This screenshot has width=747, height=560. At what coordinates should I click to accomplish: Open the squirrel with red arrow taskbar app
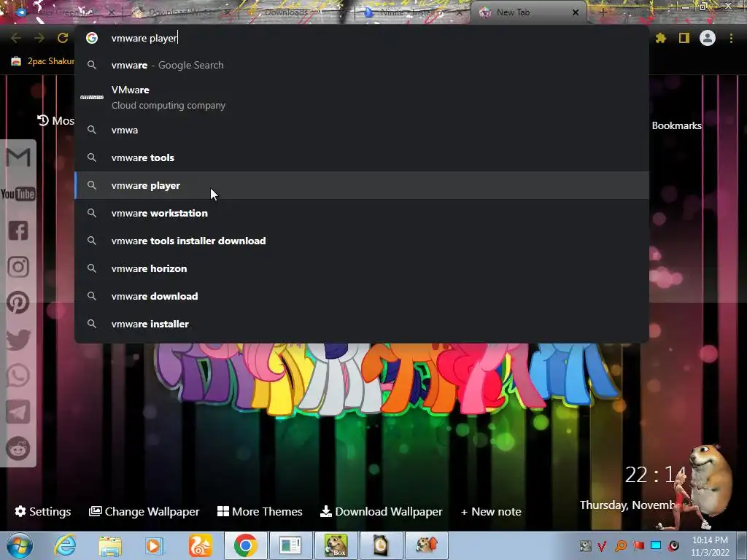(426, 545)
